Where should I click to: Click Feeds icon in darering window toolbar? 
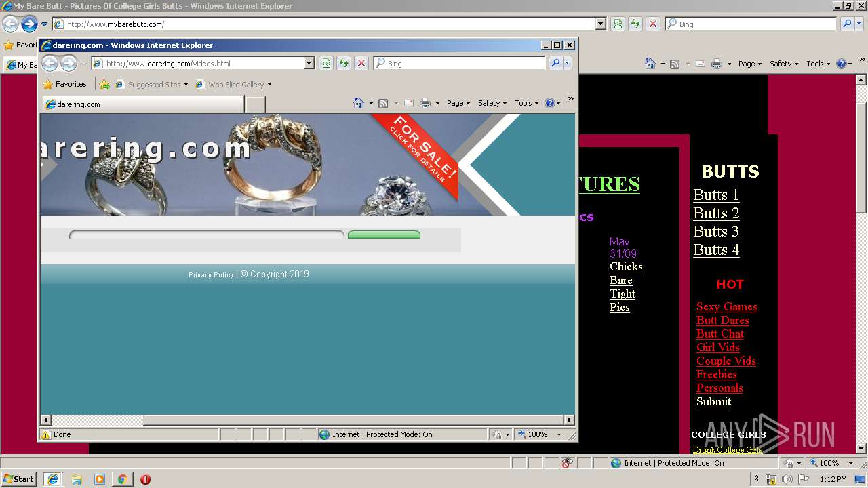[383, 103]
